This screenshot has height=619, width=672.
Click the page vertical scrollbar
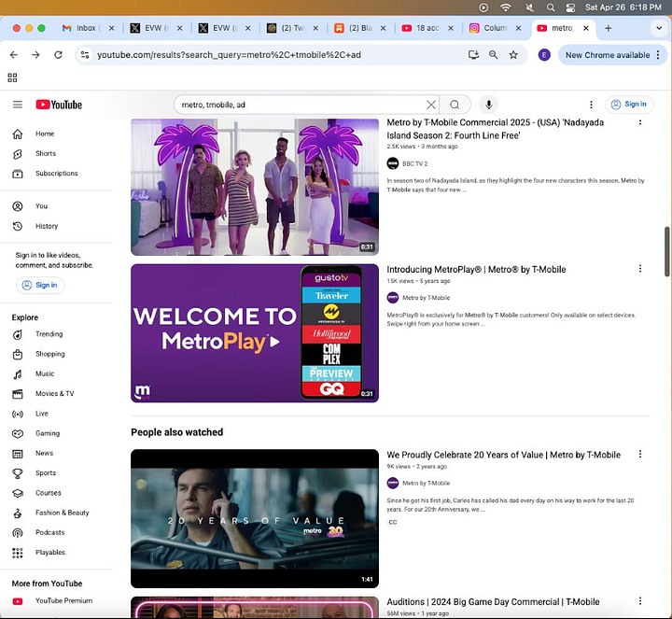tap(666, 252)
